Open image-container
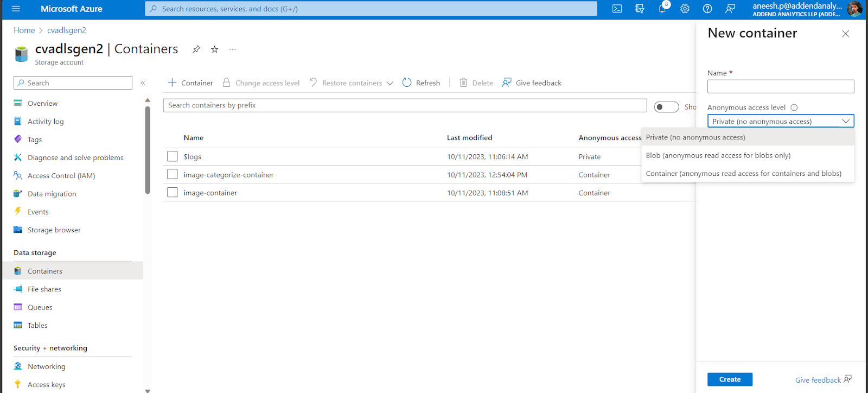Screen dimensions: 868x393 click(210, 193)
